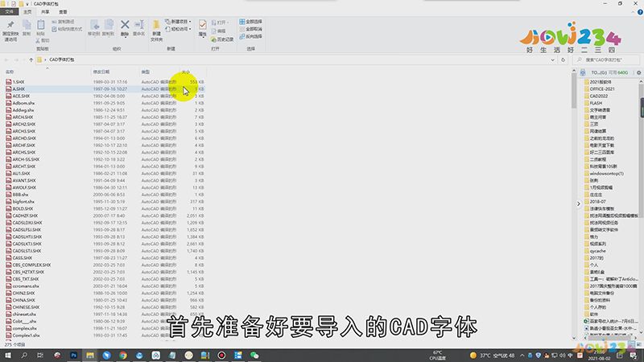Select the file CASS.SHX
This screenshot has width=644, height=362.
(23, 257)
